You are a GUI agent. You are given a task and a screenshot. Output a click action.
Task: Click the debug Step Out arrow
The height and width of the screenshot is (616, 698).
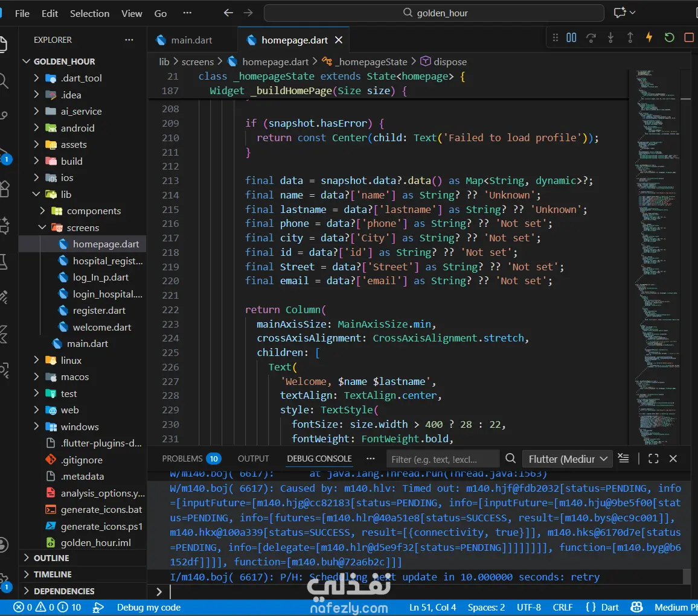(x=630, y=38)
